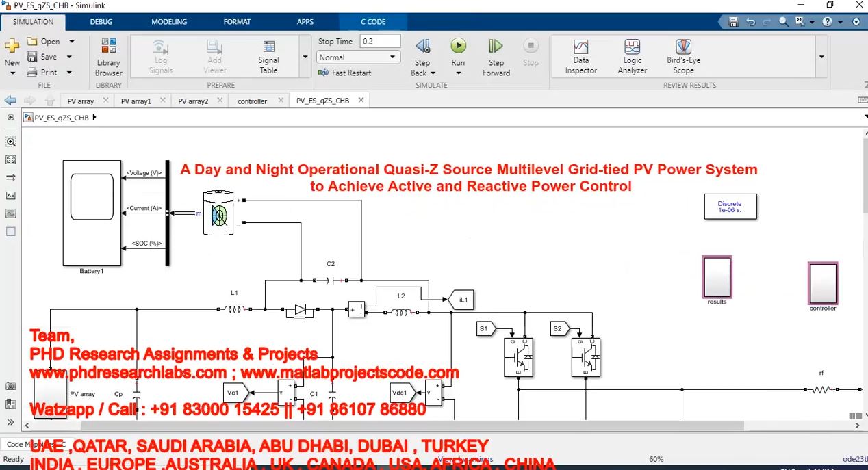This screenshot has height=470, width=868.
Task: Click the Data Inspector icon
Action: (x=580, y=56)
